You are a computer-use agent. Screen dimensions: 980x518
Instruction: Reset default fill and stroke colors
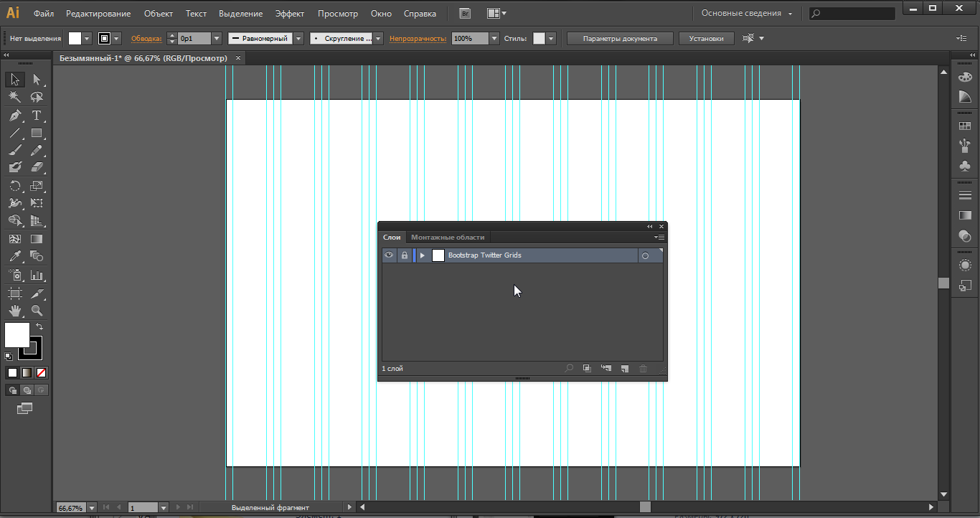9,356
